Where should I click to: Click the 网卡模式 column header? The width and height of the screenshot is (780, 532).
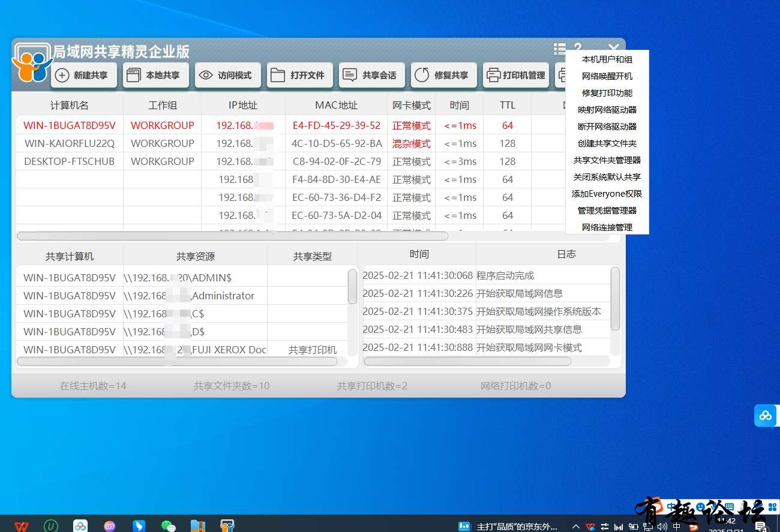[412, 105]
